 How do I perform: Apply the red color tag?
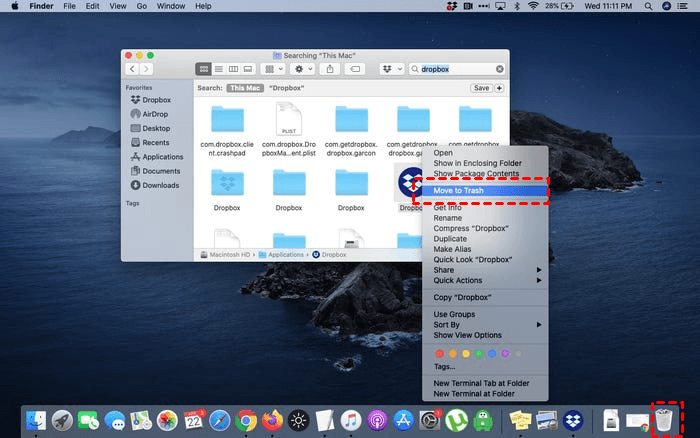438,353
